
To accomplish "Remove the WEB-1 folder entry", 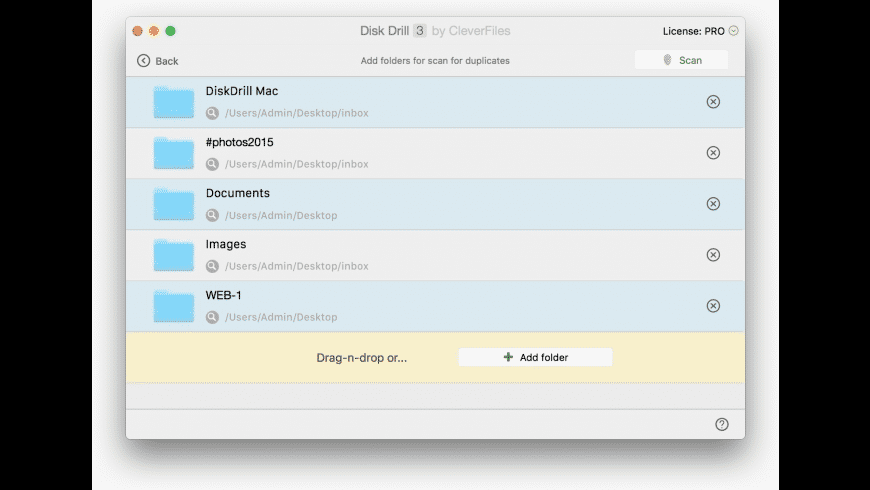I will coord(713,306).
